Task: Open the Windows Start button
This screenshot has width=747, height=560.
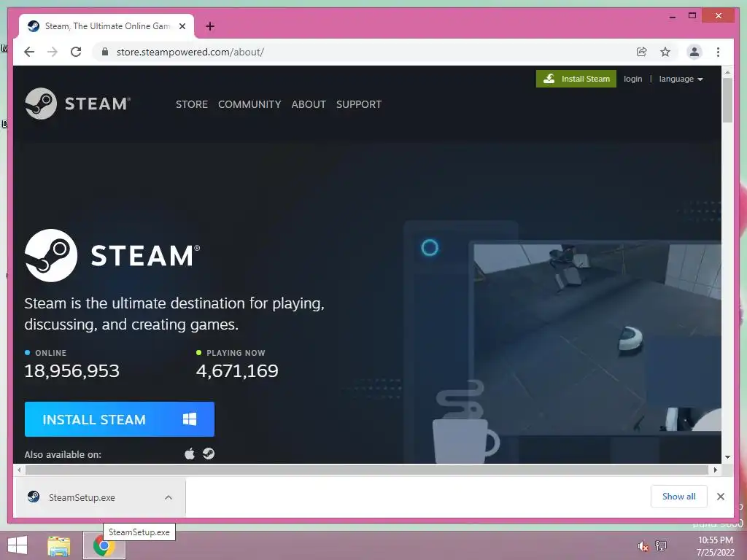Action: [18, 545]
